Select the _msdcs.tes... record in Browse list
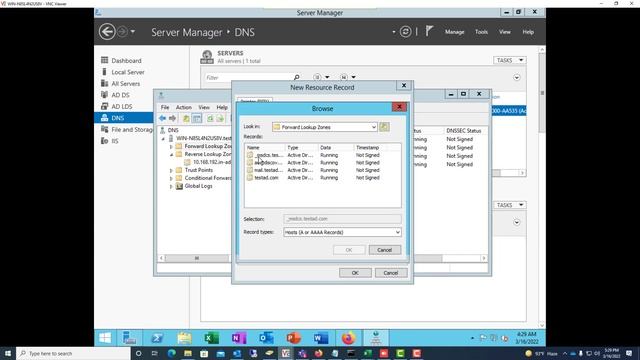640x360 pixels. tap(268, 155)
